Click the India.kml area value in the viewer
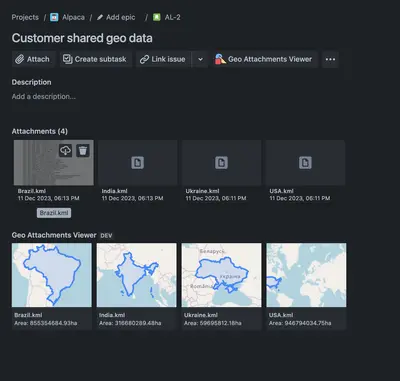Image resolution: width=400 pixels, height=381 pixels. [x=130, y=323]
